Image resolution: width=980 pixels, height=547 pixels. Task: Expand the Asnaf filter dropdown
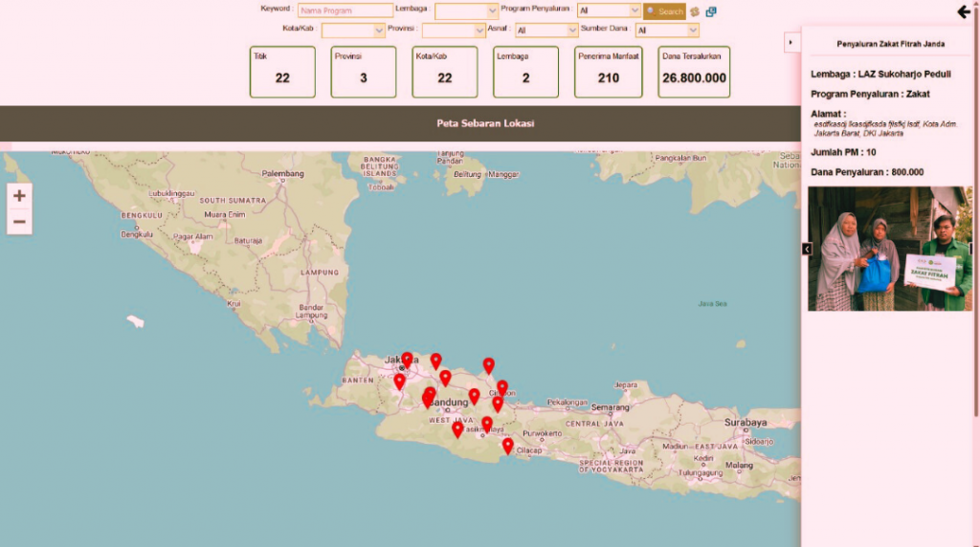point(546,31)
